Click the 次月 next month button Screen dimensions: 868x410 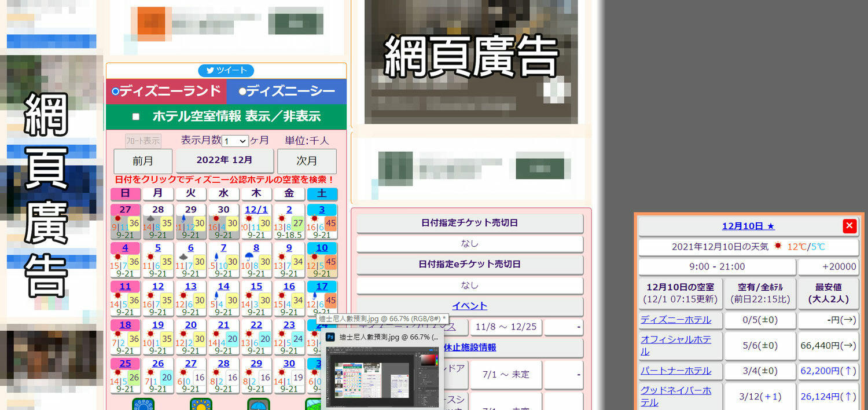pos(307,160)
